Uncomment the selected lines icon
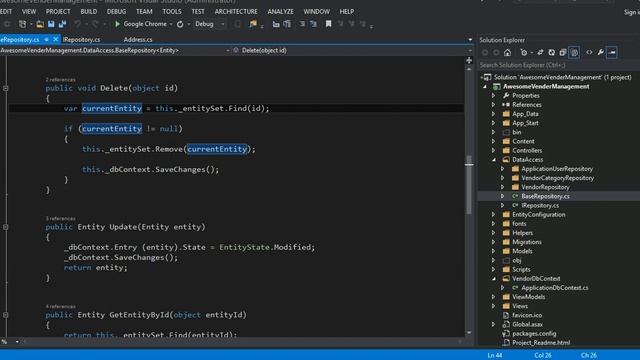 click(313, 24)
